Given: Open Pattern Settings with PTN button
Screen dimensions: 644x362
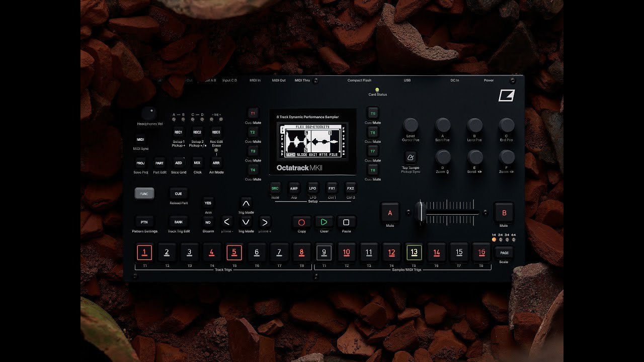Looking at the screenshot, I should 144,222.
